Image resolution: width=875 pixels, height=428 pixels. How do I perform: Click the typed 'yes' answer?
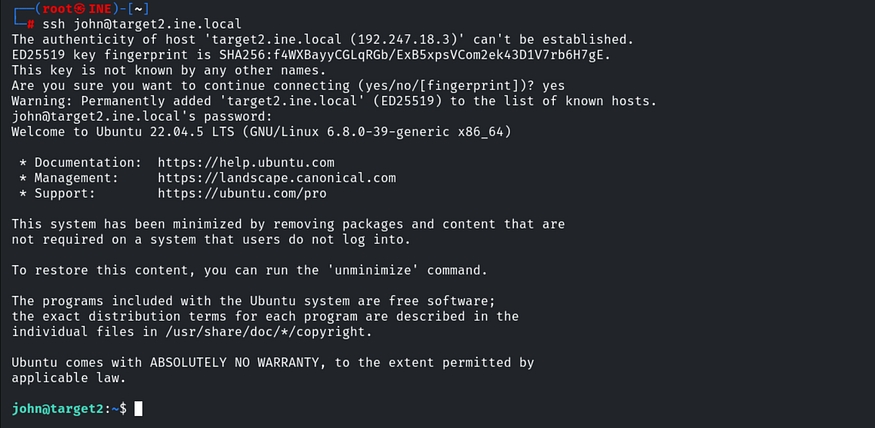[554, 85]
